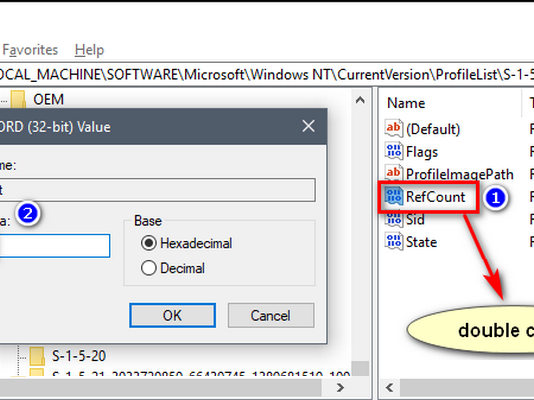Select the (Default) string value icon
This screenshot has height=400, width=534.
[x=394, y=128]
